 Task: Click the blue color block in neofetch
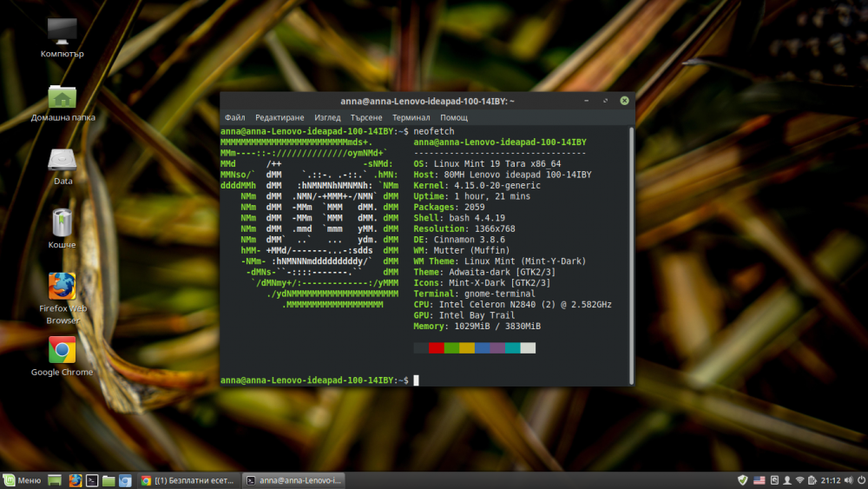[x=482, y=347]
